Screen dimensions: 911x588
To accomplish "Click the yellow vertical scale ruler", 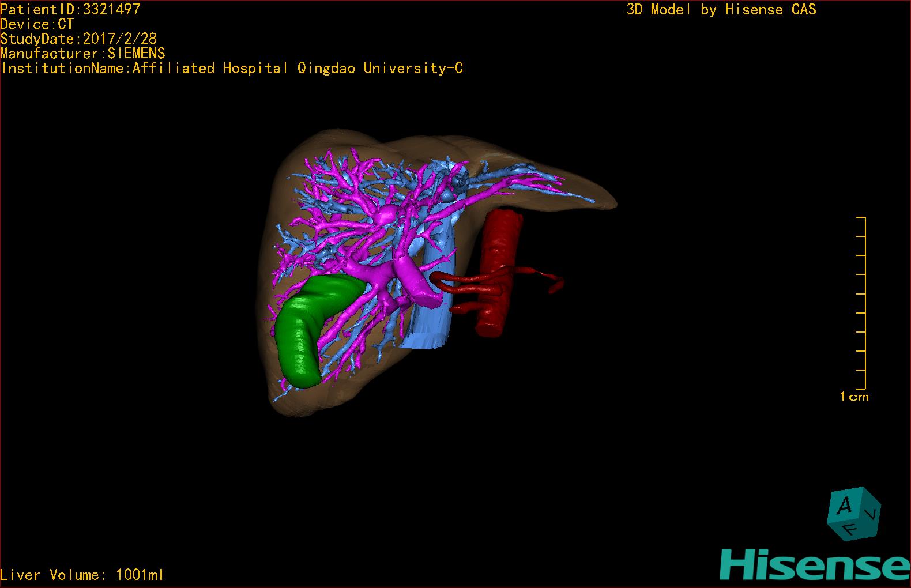I will (x=861, y=303).
